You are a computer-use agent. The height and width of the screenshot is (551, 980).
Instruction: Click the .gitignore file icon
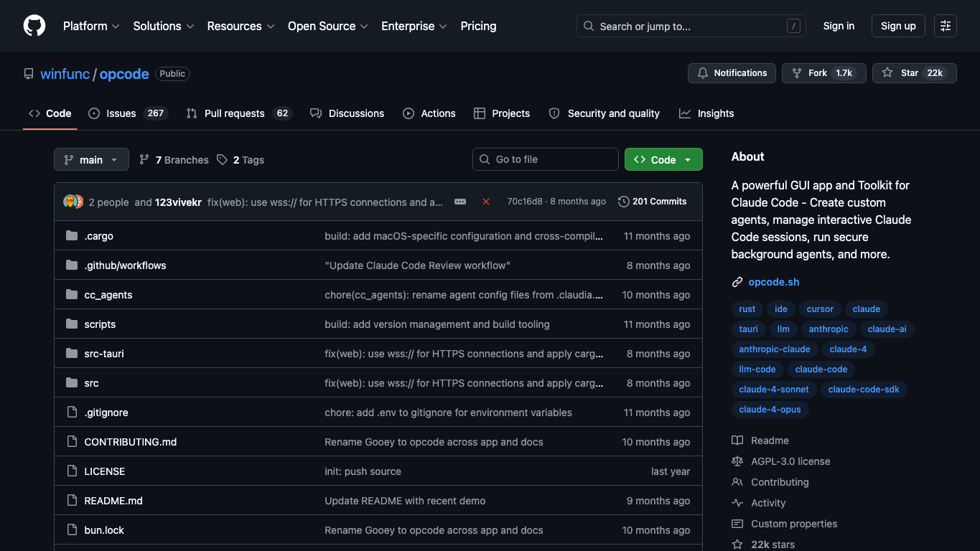coord(72,413)
